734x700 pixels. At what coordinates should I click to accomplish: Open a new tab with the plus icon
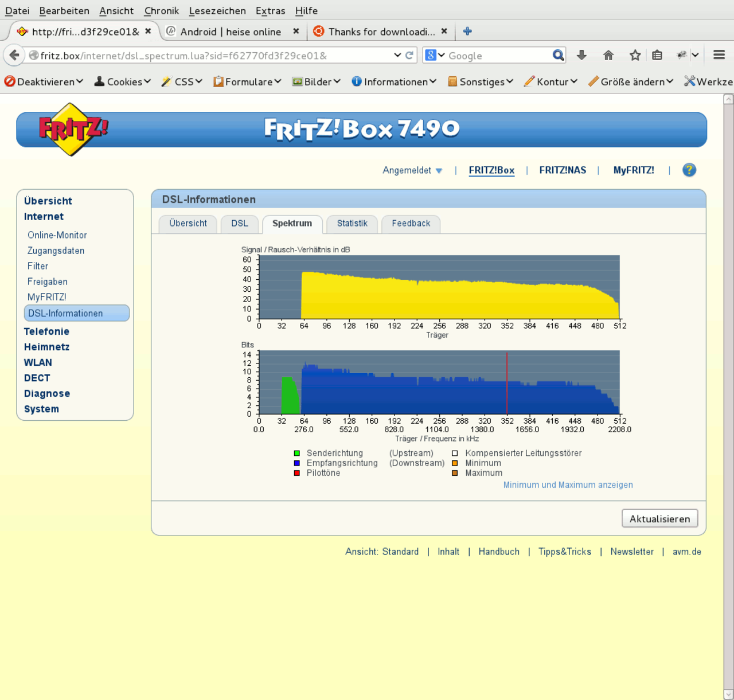pyautogui.click(x=467, y=31)
